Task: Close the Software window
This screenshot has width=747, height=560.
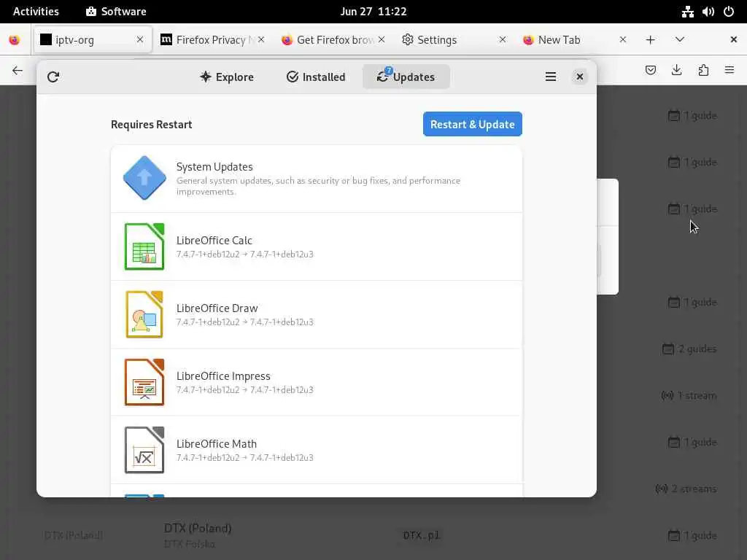Action: 579,77
